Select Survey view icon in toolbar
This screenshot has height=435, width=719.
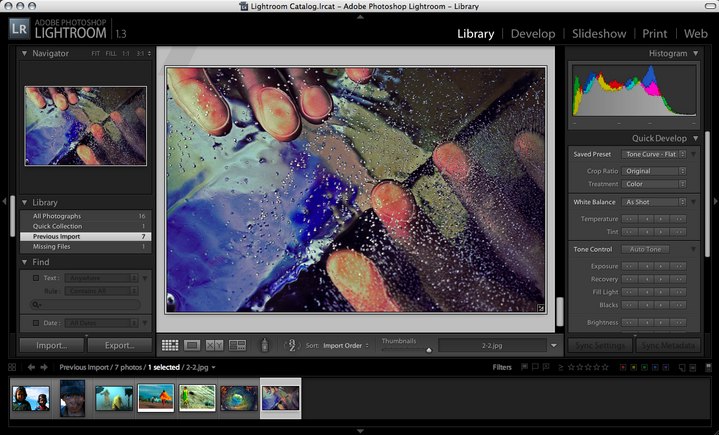point(237,345)
